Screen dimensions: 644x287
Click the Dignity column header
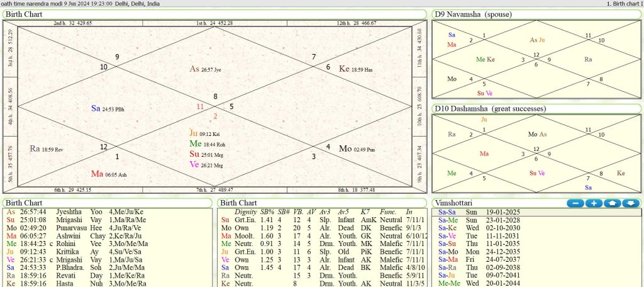(x=245, y=212)
